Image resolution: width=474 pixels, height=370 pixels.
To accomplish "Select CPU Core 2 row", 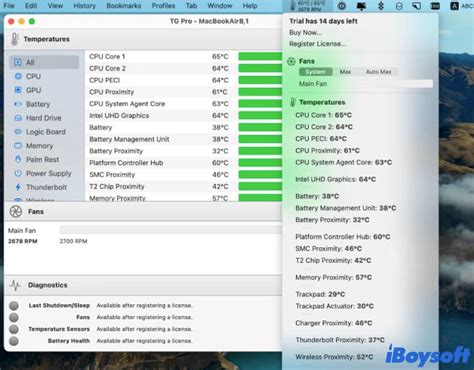I will [183, 68].
